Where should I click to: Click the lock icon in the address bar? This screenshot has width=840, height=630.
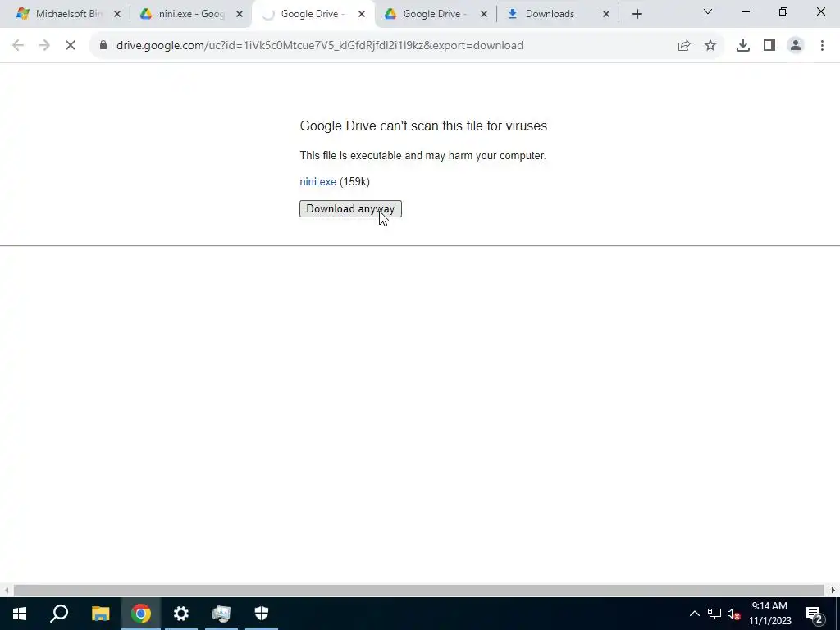point(103,46)
